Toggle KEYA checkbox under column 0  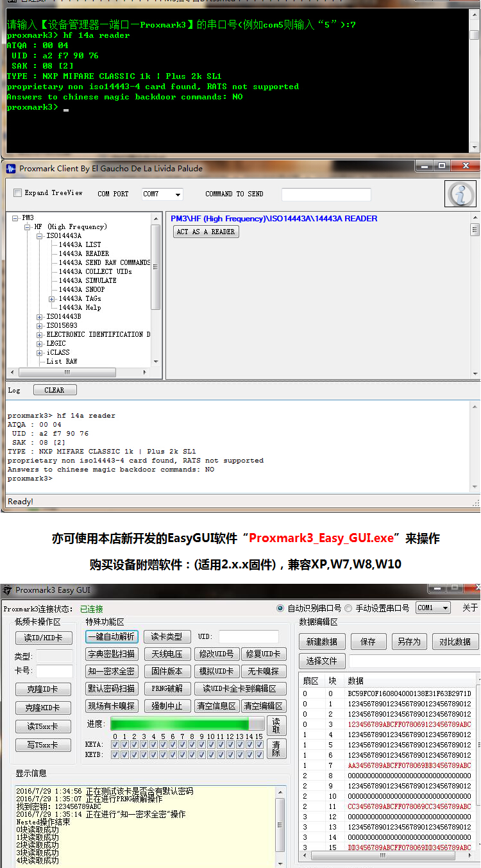click(115, 745)
